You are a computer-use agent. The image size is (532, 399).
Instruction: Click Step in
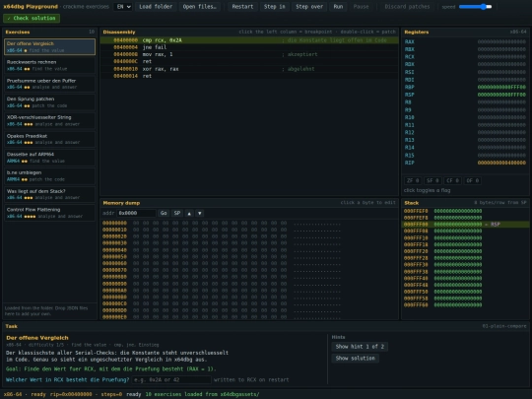[x=275, y=7]
